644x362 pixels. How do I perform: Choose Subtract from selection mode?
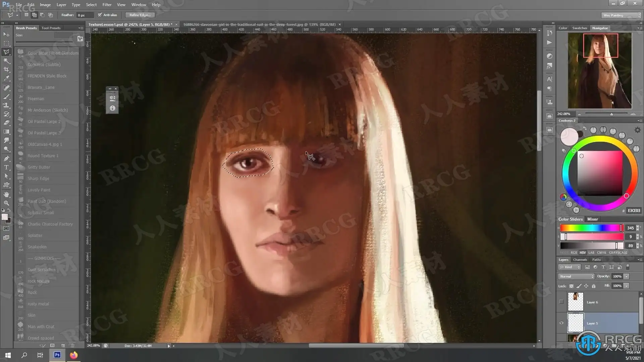pos(42,15)
